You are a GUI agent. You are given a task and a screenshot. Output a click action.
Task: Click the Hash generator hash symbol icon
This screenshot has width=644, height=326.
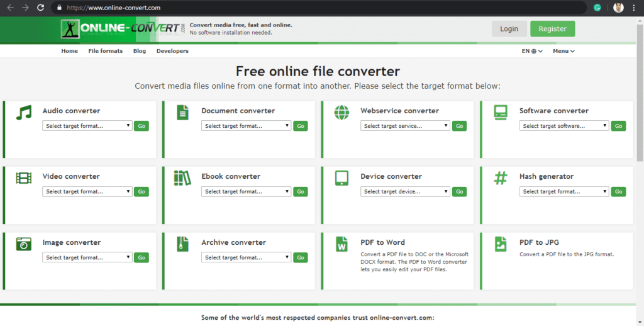501,178
